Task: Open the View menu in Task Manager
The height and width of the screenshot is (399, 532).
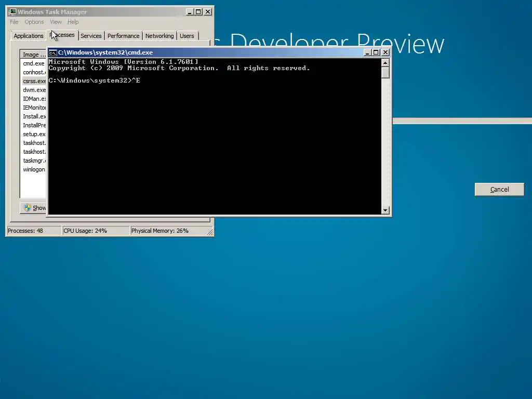Action: [56, 22]
